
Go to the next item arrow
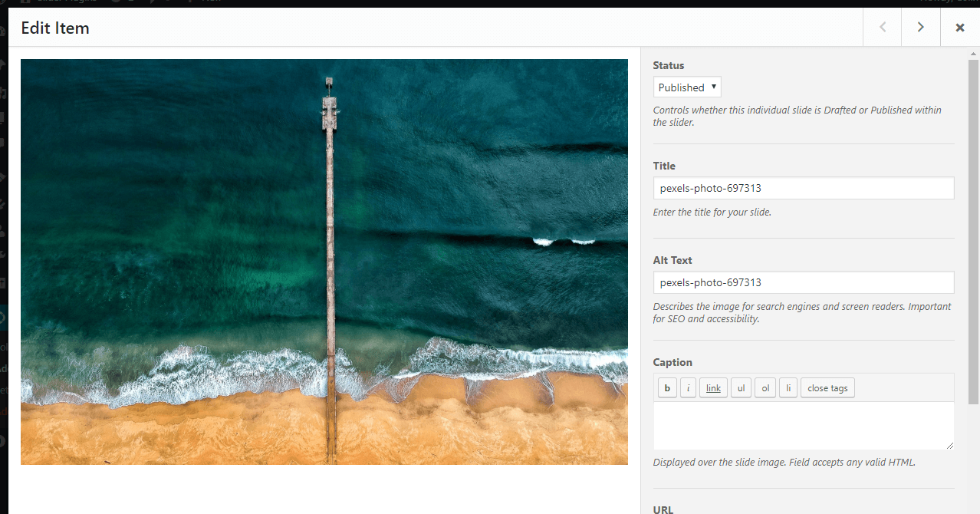click(920, 28)
